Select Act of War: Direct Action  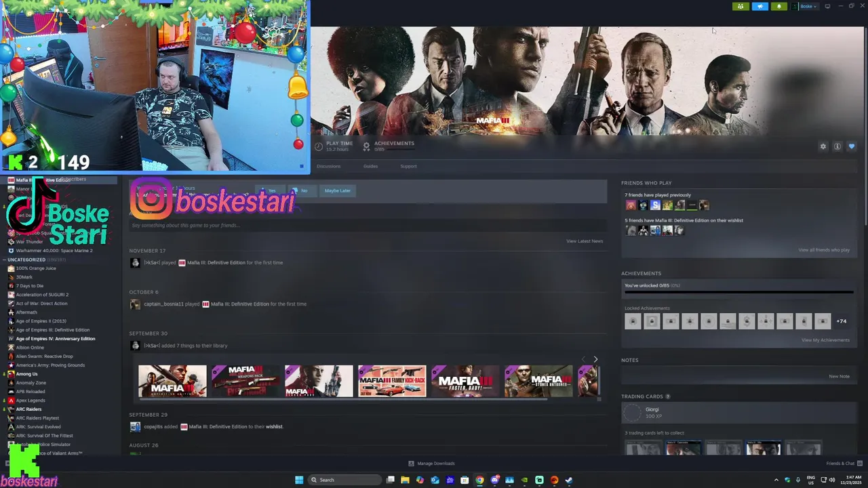pyautogui.click(x=41, y=304)
